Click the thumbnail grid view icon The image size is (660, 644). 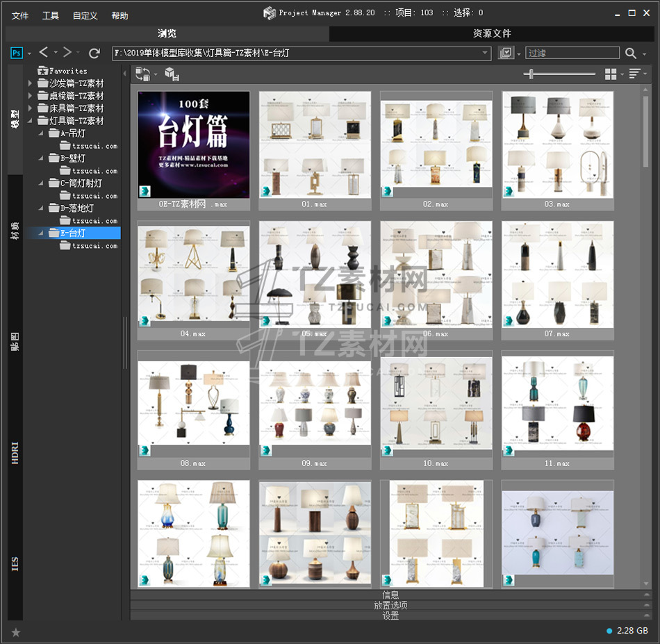(x=611, y=74)
